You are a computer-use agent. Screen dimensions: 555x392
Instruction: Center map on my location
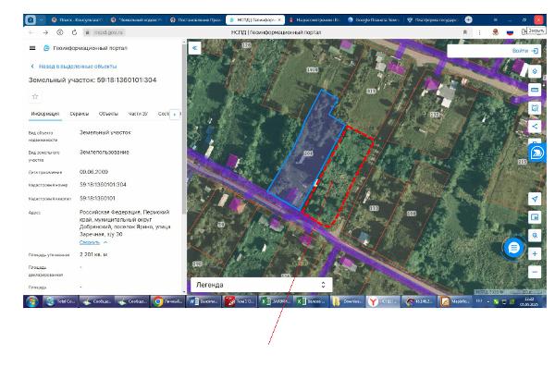[535, 199]
